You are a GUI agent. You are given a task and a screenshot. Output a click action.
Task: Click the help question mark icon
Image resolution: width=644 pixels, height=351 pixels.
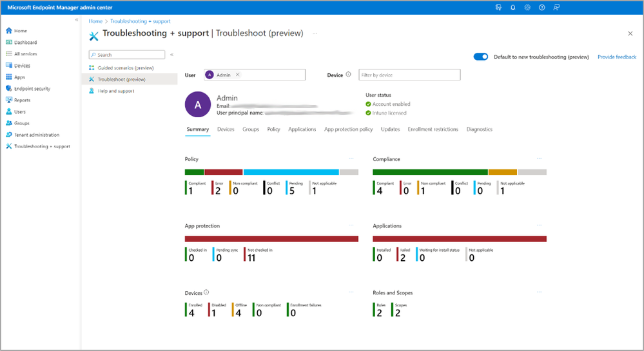542,7
